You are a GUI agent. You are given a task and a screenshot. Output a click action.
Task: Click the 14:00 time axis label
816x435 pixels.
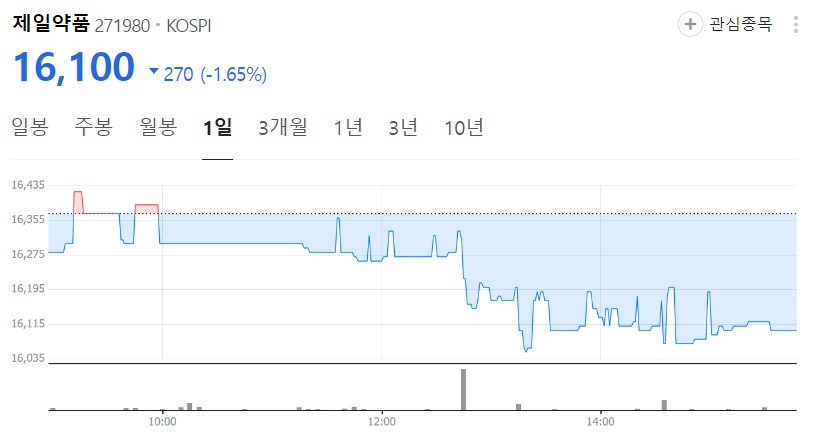tap(601, 421)
